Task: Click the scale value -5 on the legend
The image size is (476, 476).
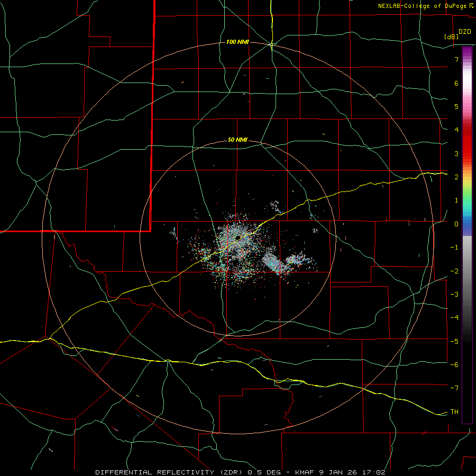Action: (x=454, y=342)
